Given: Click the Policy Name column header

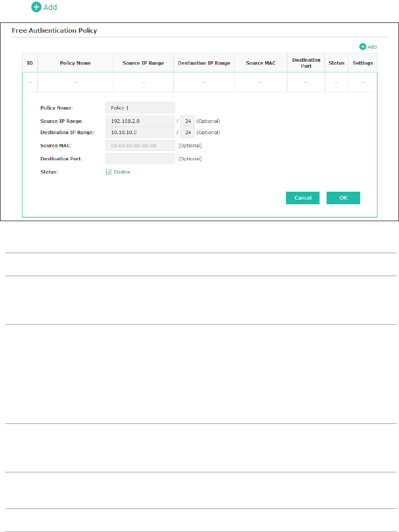Looking at the screenshot, I should click(75, 63).
